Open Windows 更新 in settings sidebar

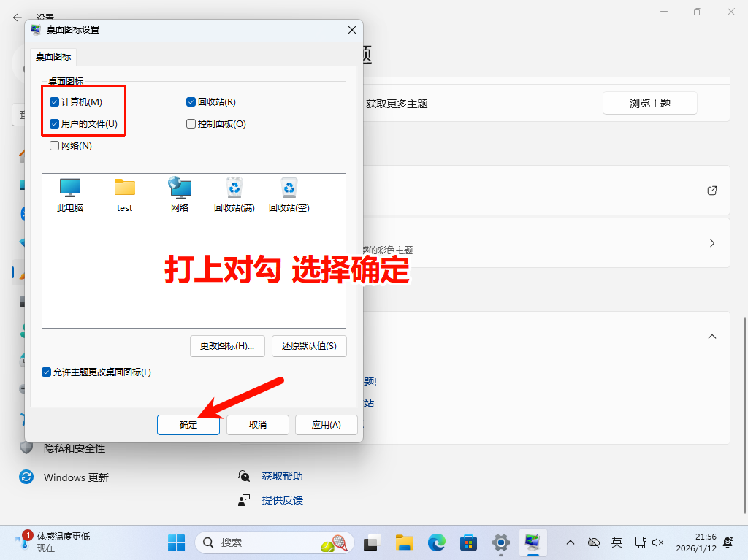click(75, 477)
